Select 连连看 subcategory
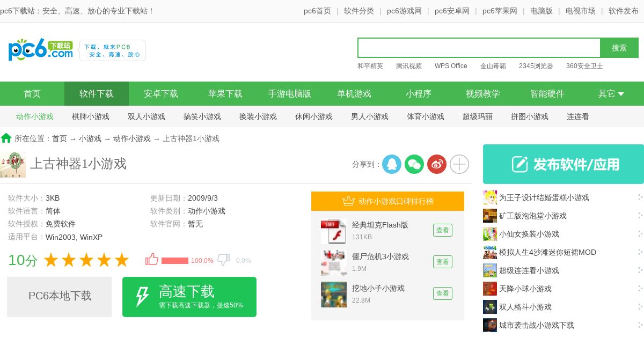Screen dimensions: 644x338 (578, 116)
